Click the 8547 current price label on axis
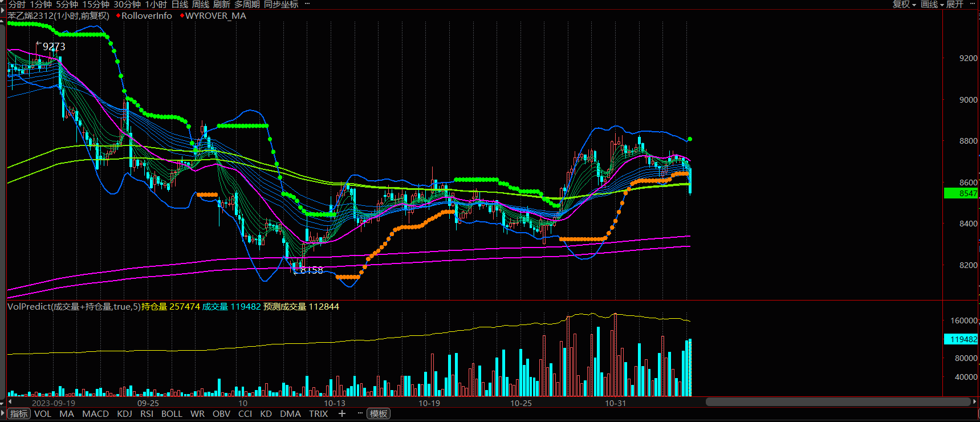 point(962,193)
